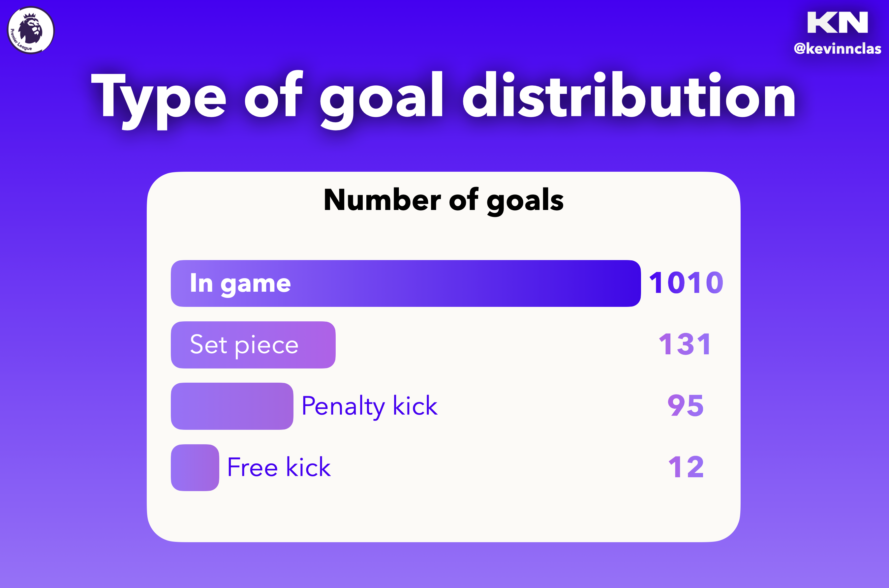Click the "Free kick" text label
889x588 pixels.
279,468
